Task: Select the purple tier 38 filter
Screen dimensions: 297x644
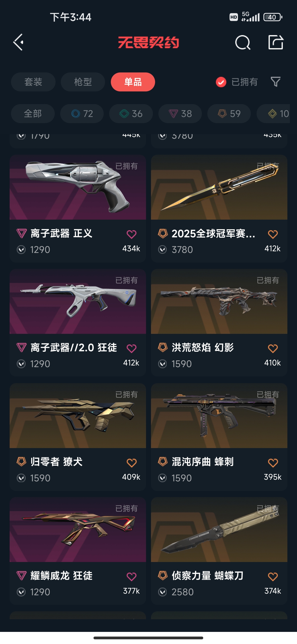Action: [x=180, y=113]
